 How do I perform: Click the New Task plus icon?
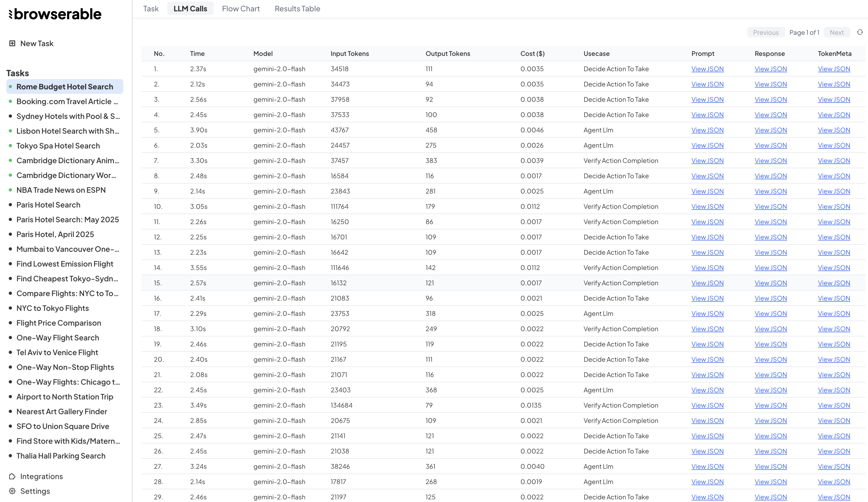tap(12, 44)
